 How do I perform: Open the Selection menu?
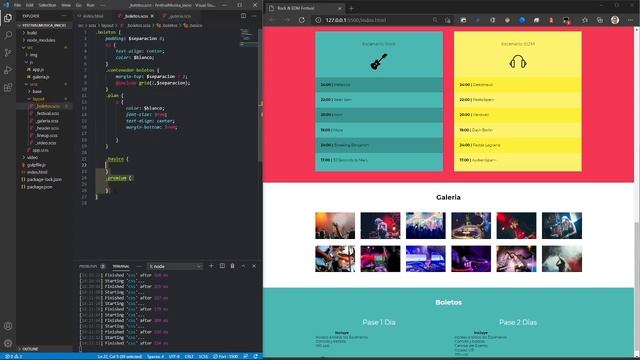[47, 5]
